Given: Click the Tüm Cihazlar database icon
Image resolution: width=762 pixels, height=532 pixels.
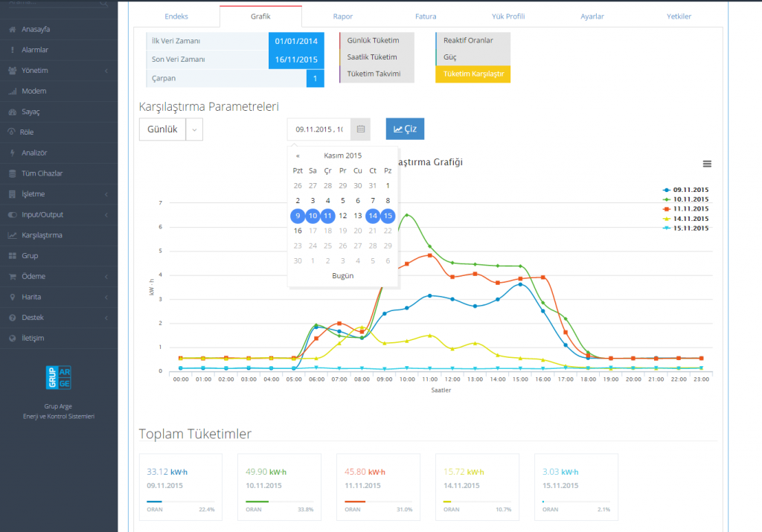Looking at the screenshot, I should (12, 173).
